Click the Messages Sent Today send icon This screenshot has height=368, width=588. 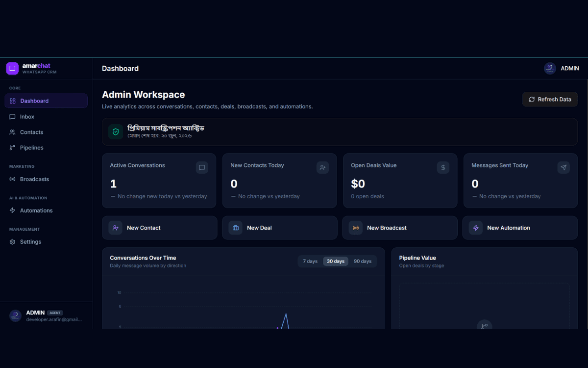point(563,167)
